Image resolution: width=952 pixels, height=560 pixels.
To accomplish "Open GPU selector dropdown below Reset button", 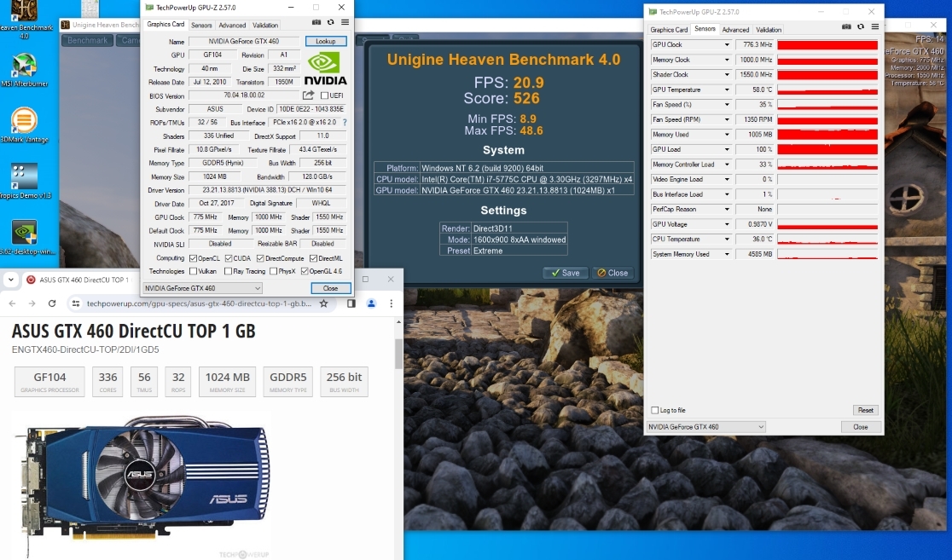I will pyautogui.click(x=705, y=427).
